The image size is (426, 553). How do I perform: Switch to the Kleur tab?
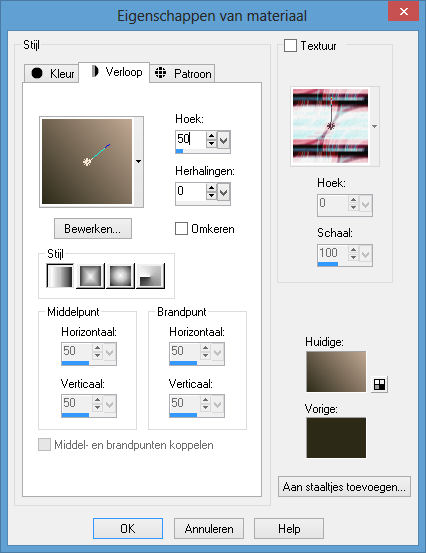coord(51,73)
